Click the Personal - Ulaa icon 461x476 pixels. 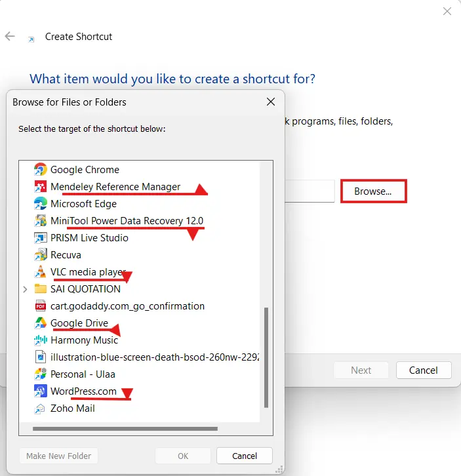point(41,374)
